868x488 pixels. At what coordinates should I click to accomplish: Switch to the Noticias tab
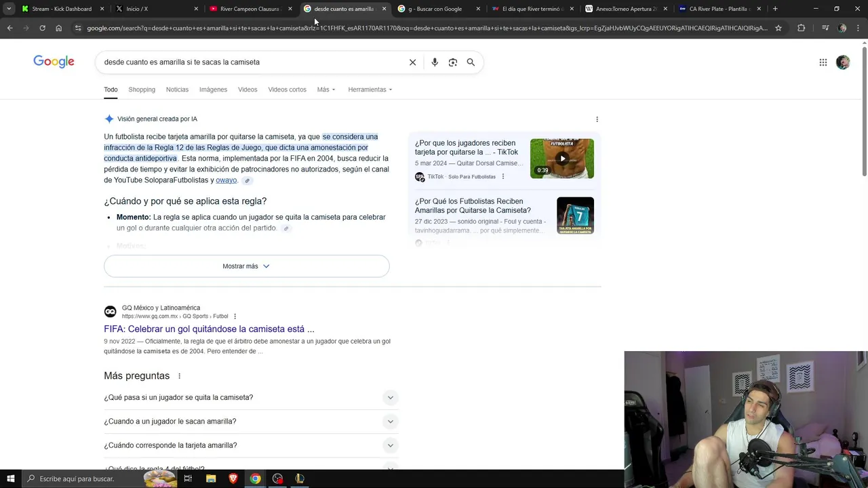click(177, 89)
